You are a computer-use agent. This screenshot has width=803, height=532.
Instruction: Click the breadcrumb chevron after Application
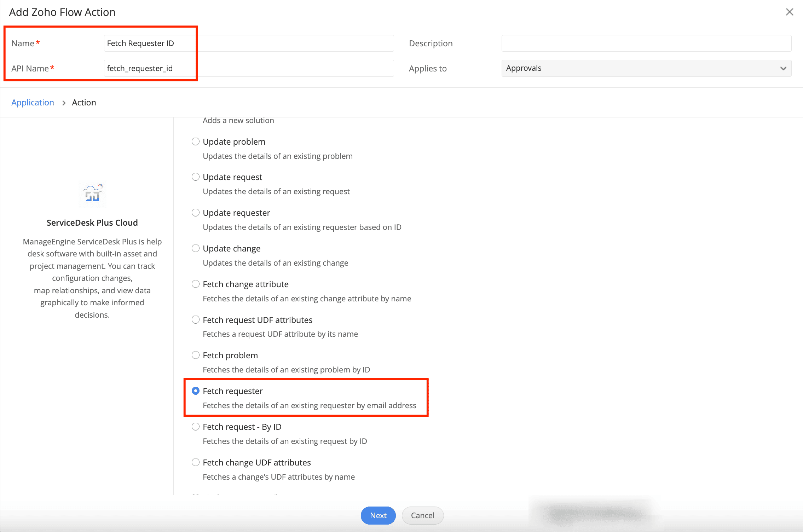64,103
